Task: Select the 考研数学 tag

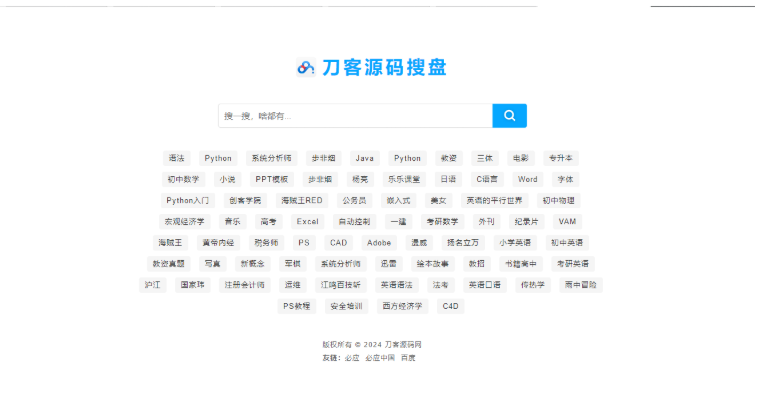Action: point(442,222)
